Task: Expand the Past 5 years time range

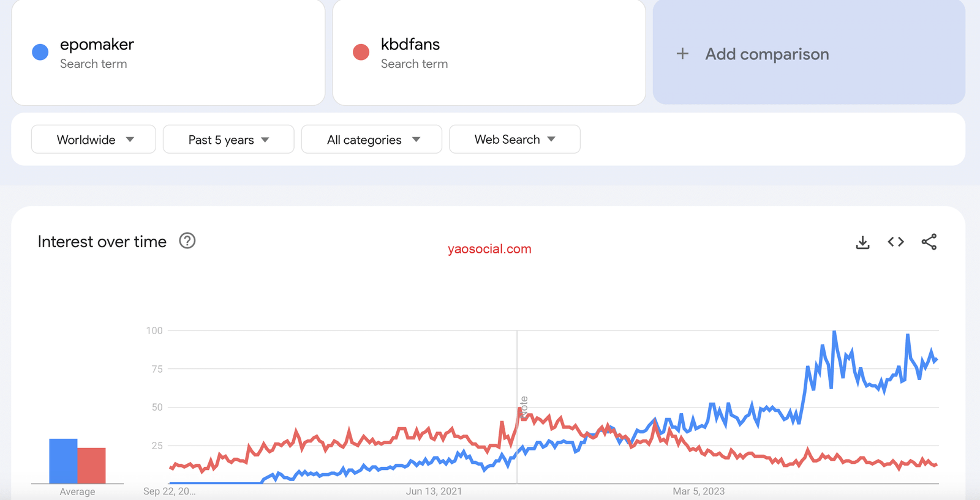Action: 228,140
